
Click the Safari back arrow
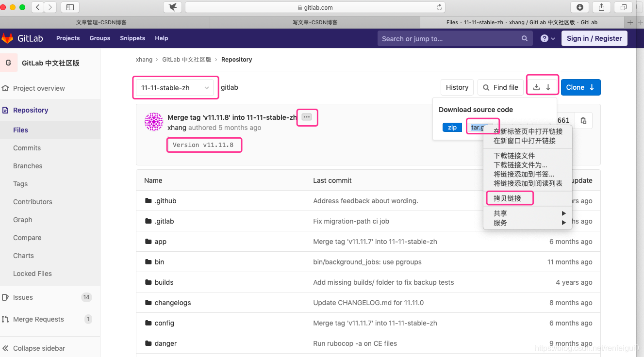pos(38,7)
